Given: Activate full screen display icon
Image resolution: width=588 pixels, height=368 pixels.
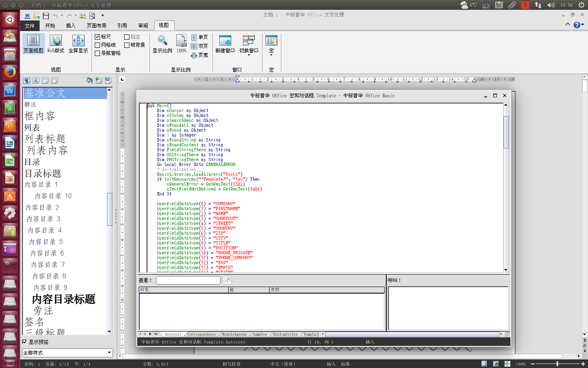Looking at the screenshot, I should (78, 41).
